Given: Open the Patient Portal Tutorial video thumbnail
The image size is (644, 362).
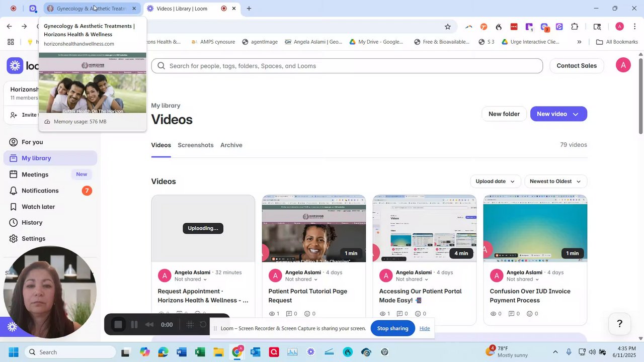Looking at the screenshot, I should pyautogui.click(x=314, y=228).
